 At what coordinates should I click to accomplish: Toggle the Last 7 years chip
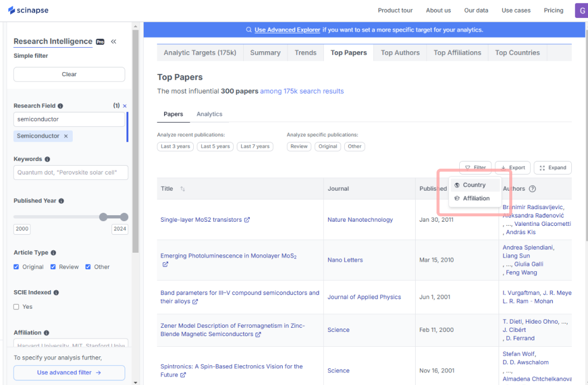255,147
